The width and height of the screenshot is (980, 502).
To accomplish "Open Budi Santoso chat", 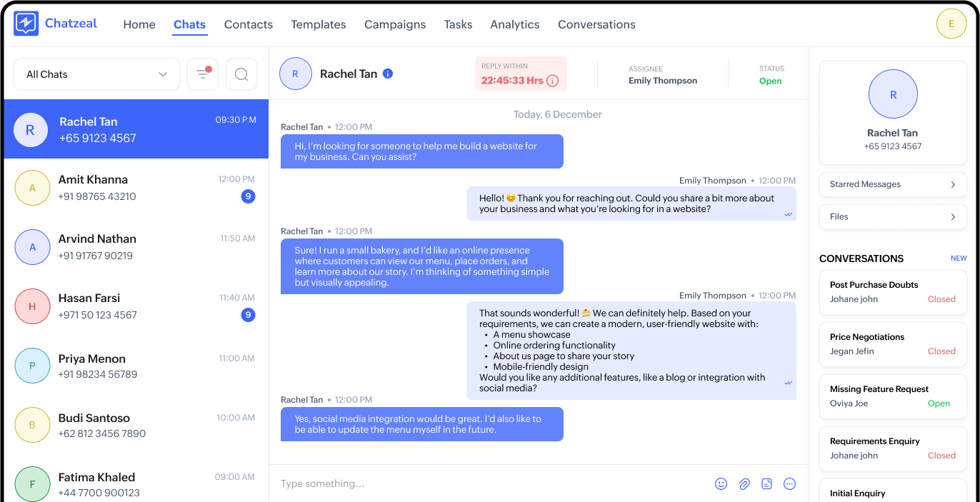I will [x=136, y=425].
